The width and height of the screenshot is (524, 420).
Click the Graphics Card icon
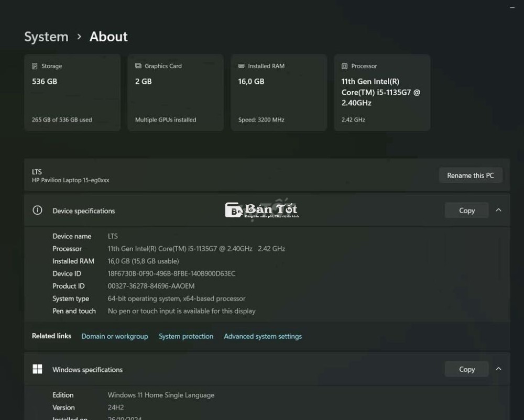click(138, 66)
